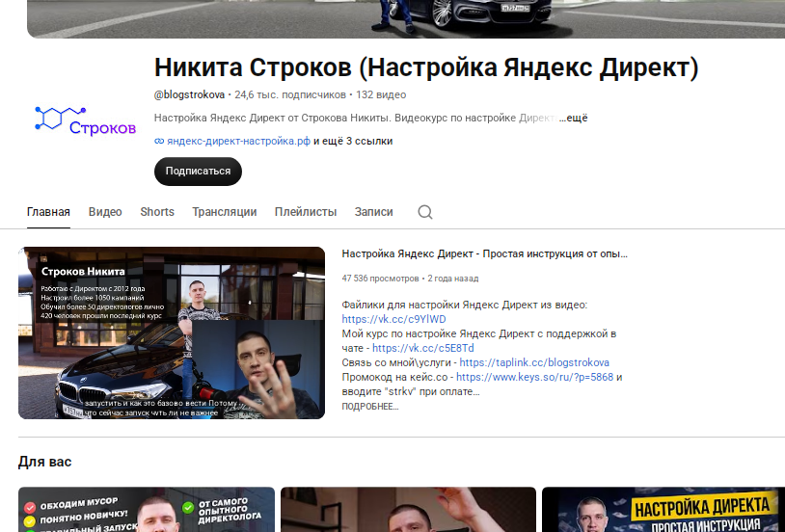Select the Плейлисты tab
The width and height of the screenshot is (785, 532).
[306, 212]
